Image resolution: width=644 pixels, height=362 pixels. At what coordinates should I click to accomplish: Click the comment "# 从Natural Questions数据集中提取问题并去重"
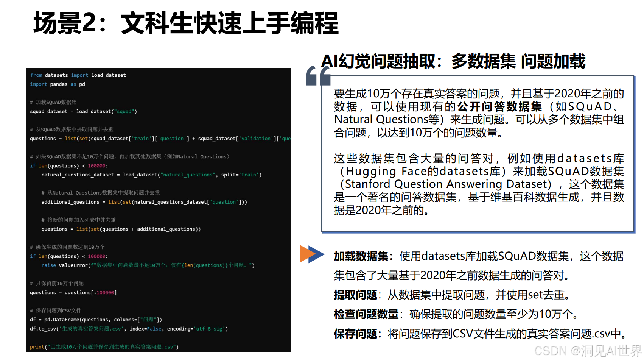point(101,193)
